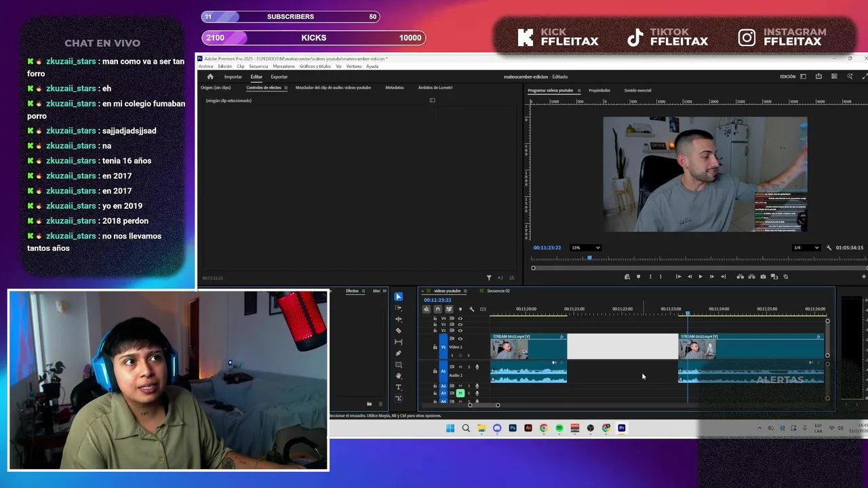Toggle visibility eye of Video 1 track
This screenshot has height=488, width=868.
pyautogui.click(x=460, y=338)
